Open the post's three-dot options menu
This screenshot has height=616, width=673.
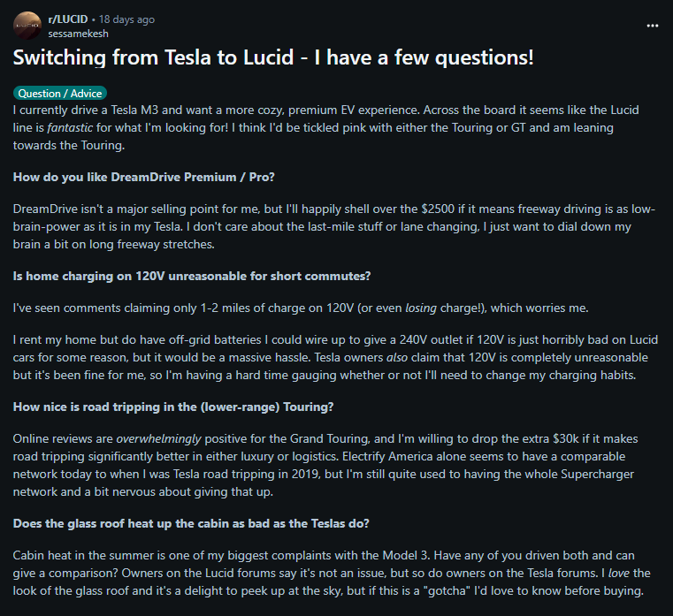(x=653, y=25)
